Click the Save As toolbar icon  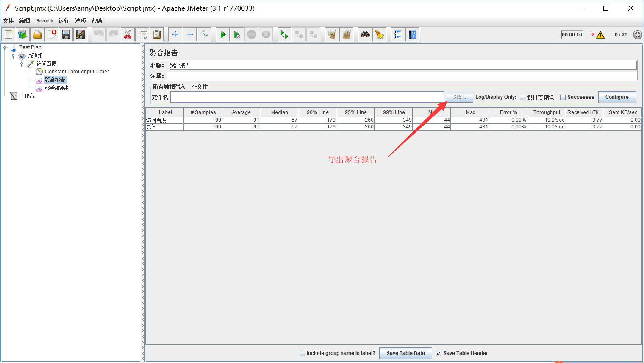coord(80,34)
